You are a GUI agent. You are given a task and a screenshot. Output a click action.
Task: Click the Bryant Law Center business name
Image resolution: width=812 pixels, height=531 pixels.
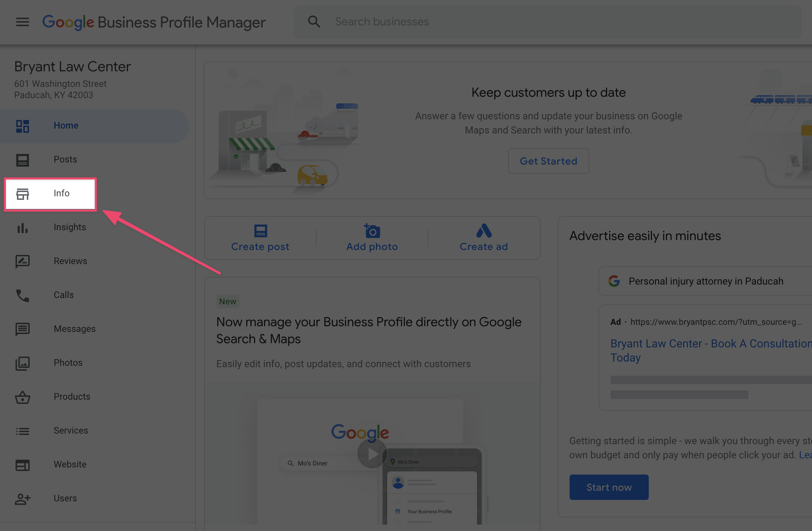pos(72,66)
